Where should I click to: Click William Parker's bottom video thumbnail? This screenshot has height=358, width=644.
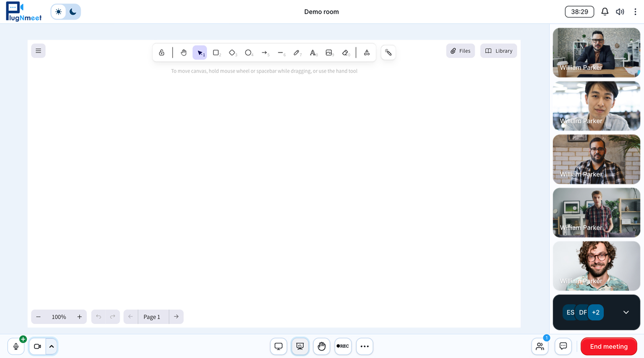click(596, 265)
